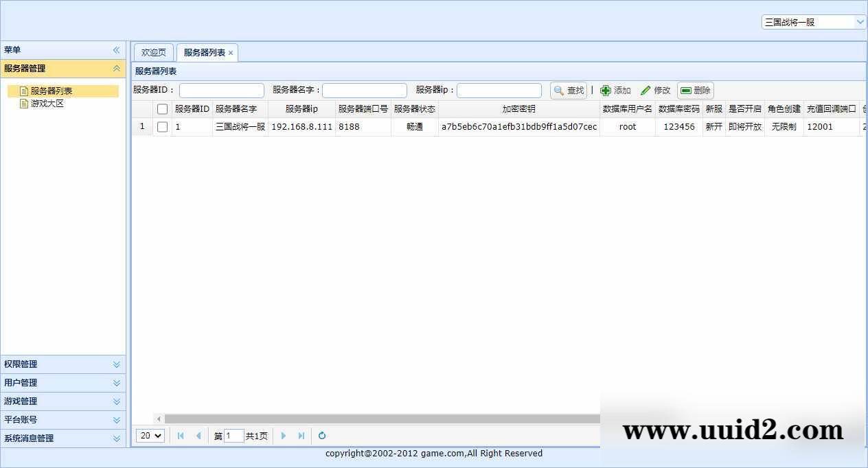Expand the 权限管理 section
The height and width of the screenshot is (468, 868).
click(x=62, y=364)
